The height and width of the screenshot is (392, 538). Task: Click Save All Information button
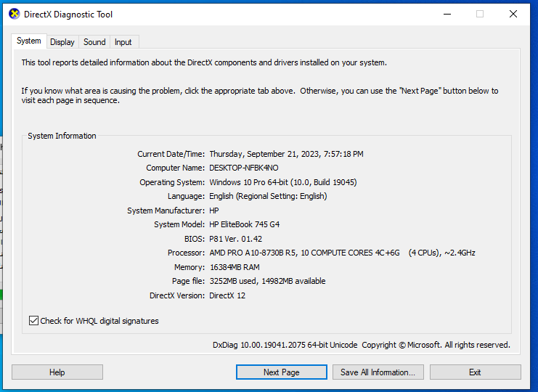tap(378, 372)
